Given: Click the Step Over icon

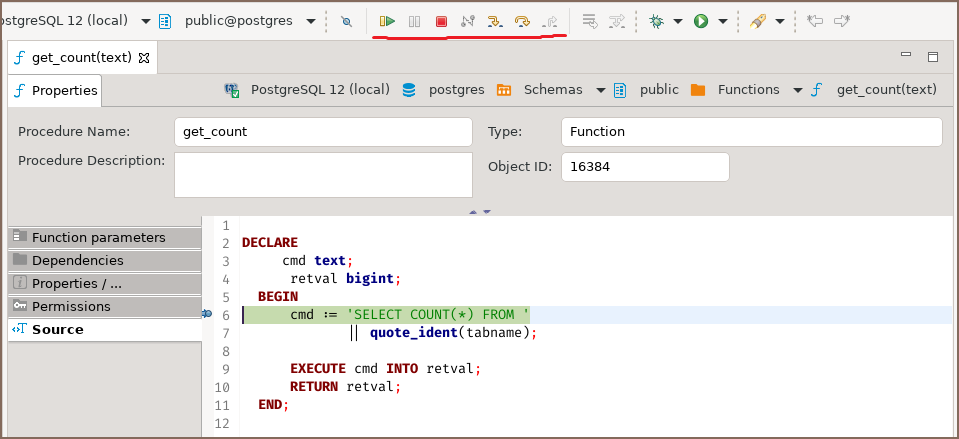Looking at the screenshot, I should (521, 21).
